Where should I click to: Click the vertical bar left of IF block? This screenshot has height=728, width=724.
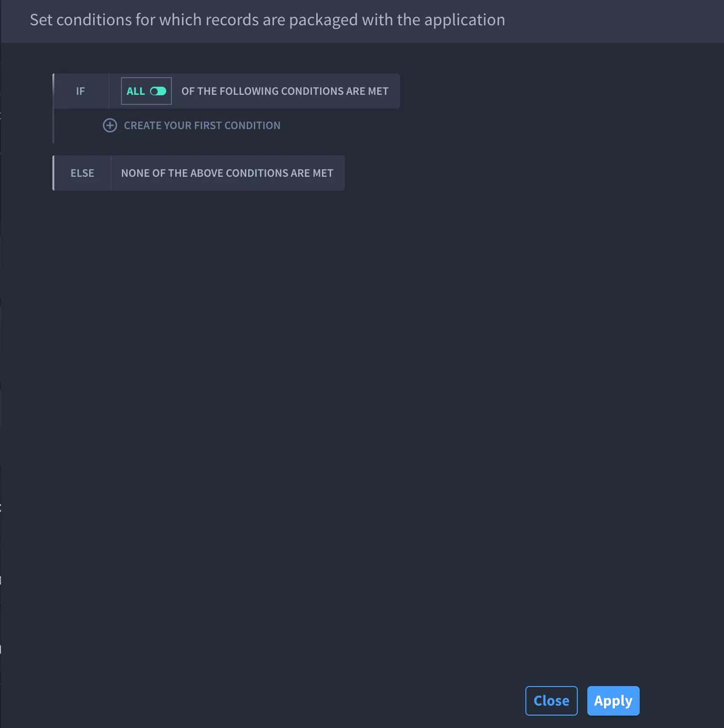point(53,109)
